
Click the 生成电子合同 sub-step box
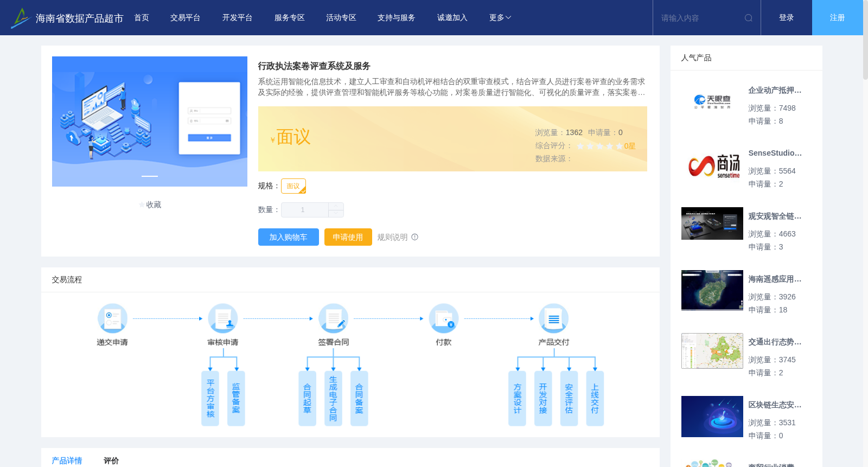[x=333, y=398]
